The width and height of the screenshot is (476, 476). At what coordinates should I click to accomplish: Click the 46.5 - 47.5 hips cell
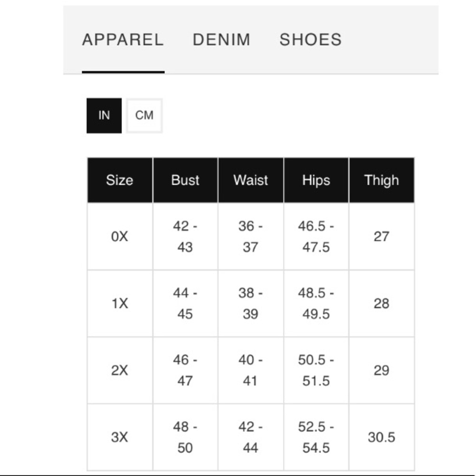coord(316,237)
